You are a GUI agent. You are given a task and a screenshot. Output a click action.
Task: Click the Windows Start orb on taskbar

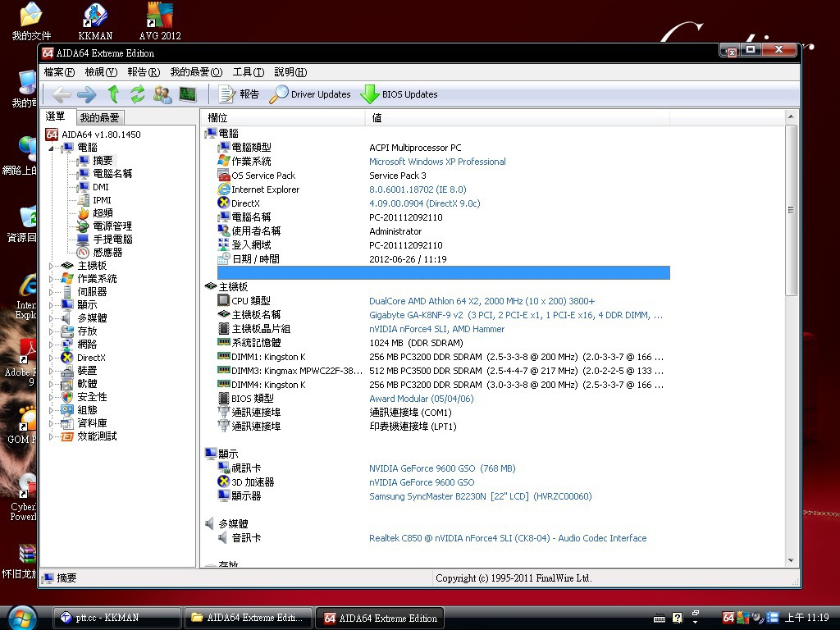[x=22, y=617]
